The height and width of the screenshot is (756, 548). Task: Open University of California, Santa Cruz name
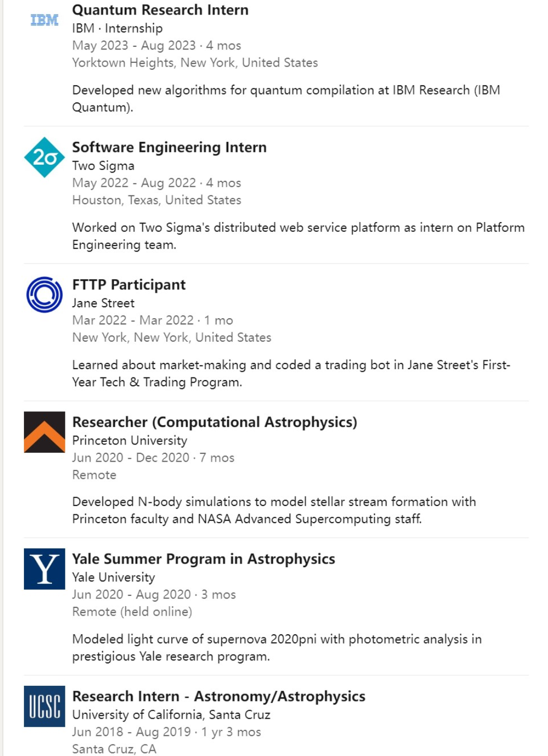click(171, 714)
